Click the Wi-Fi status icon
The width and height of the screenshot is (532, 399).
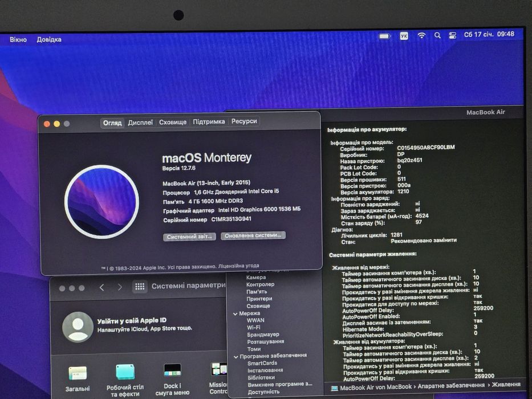421,35
